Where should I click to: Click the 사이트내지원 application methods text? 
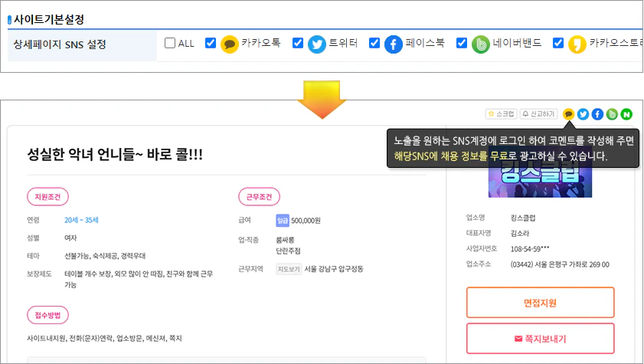click(104, 338)
